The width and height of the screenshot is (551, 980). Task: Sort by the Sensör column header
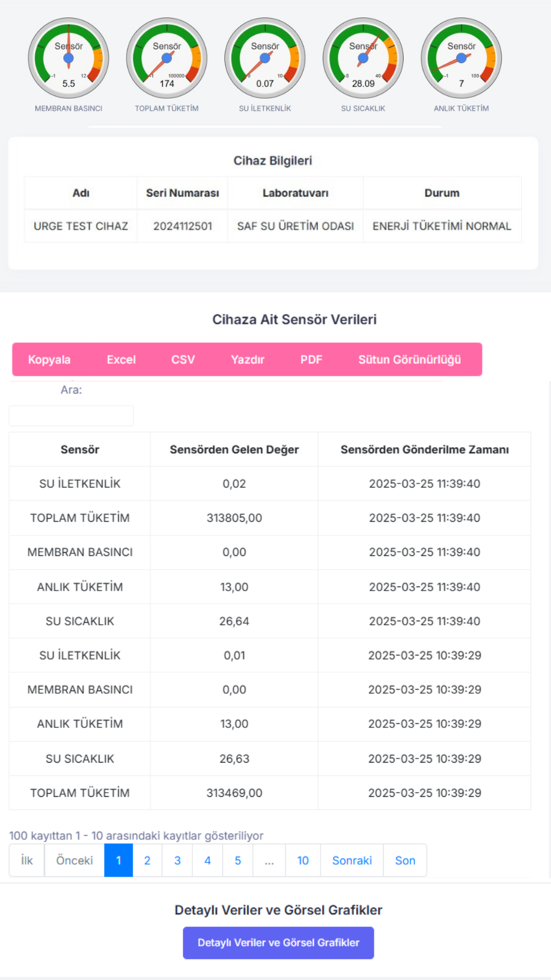[x=80, y=450]
